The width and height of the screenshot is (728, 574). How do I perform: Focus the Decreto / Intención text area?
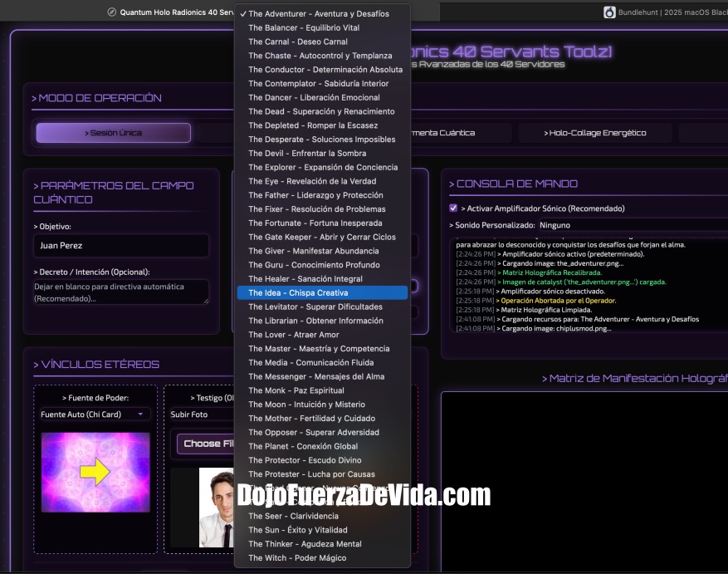pyautogui.click(x=120, y=292)
